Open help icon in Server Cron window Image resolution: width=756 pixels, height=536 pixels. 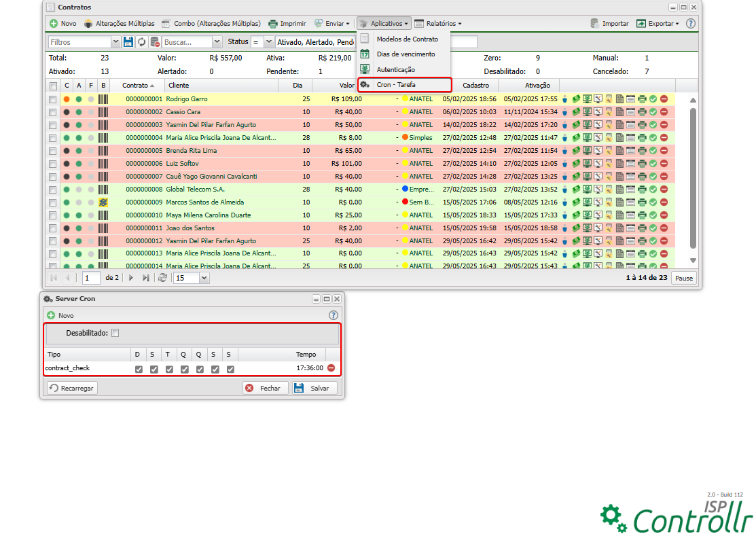(x=334, y=315)
